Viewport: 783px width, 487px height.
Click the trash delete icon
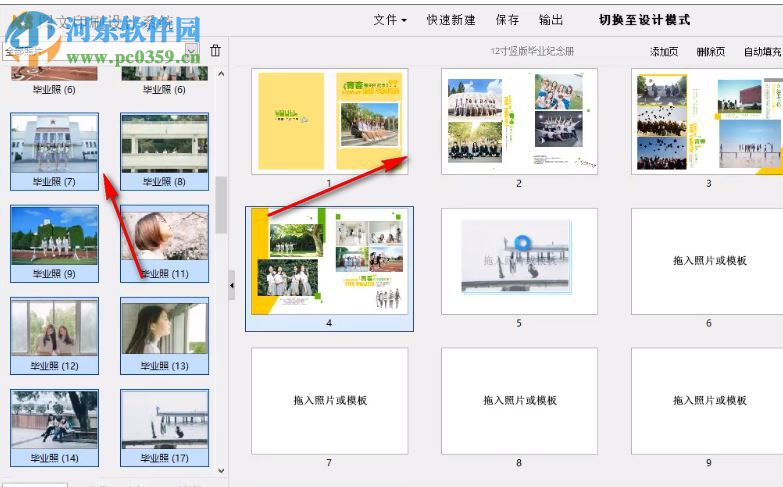215,50
